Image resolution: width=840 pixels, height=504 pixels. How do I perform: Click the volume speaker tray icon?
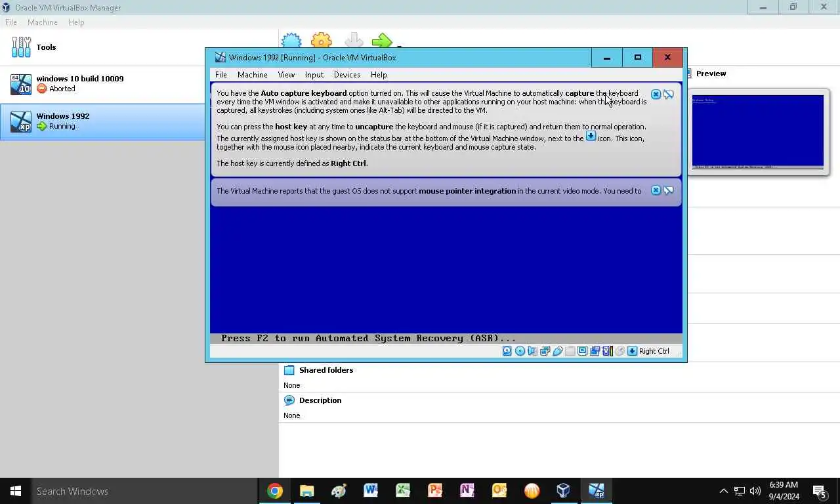(x=755, y=491)
